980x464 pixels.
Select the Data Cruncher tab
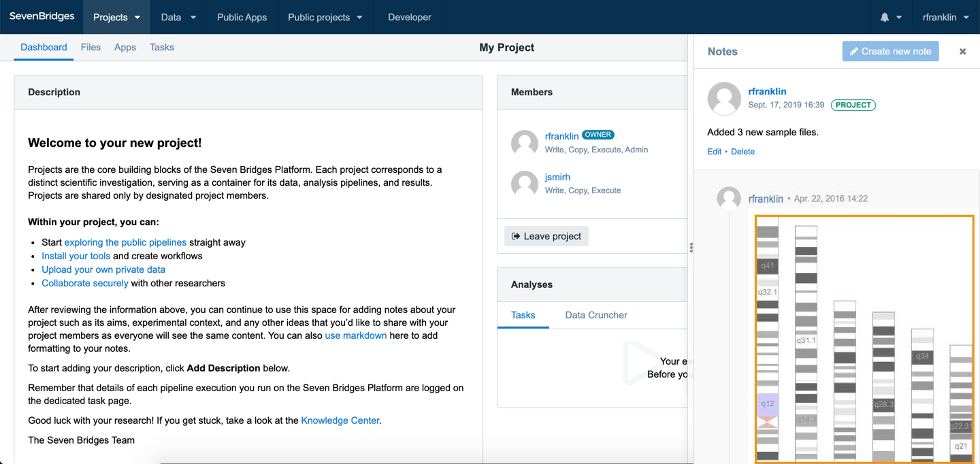pyautogui.click(x=596, y=315)
